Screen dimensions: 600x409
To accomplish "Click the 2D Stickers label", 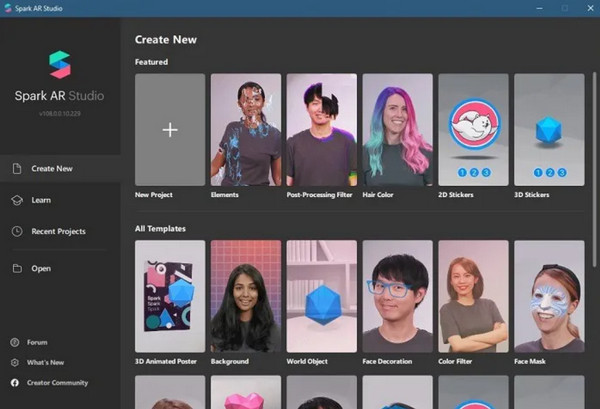I will pyautogui.click(x=456, y=195).
